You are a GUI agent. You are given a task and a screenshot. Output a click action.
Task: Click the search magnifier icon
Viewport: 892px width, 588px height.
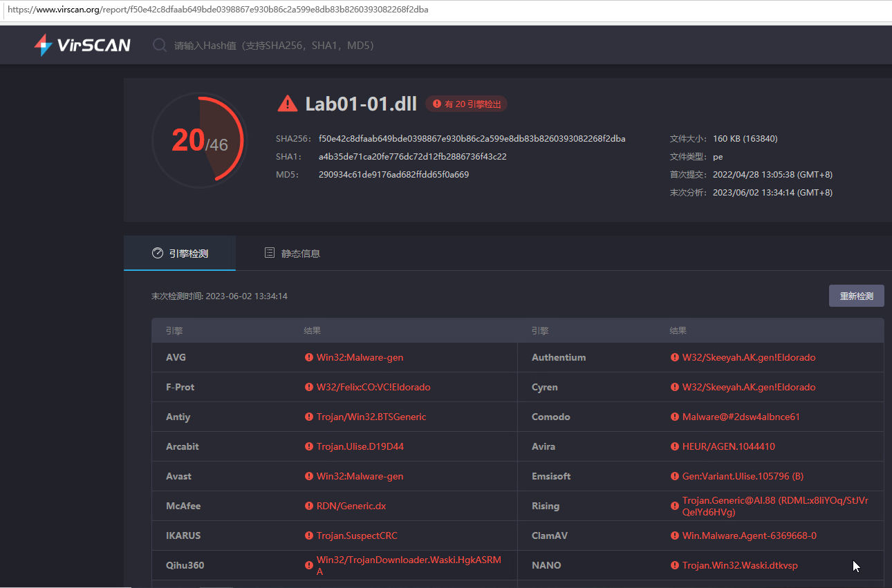click(x=160, y=46)
